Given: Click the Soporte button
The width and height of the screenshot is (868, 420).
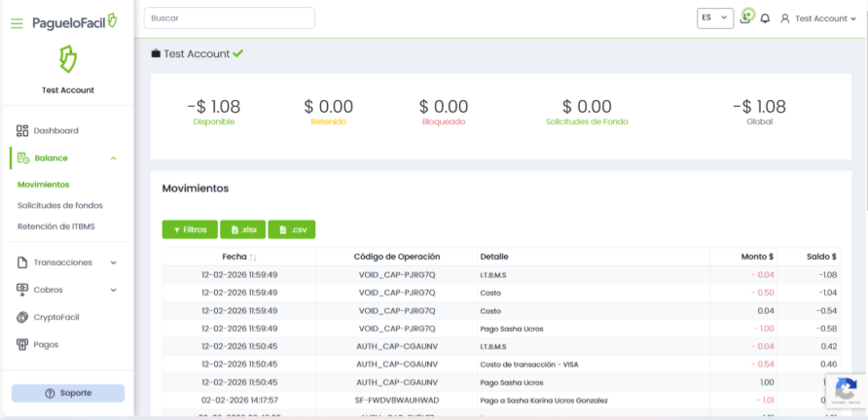Looking at the screenshot, I should pos(67,393).
